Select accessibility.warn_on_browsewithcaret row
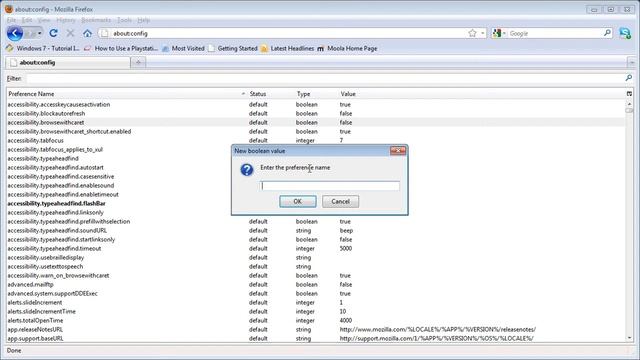Image resolution: width=640 pixels, height=360 pixels. [316, 276]
